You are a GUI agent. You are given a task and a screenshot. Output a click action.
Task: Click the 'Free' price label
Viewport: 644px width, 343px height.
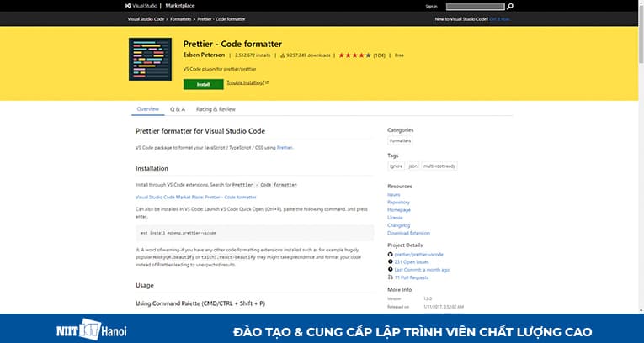pyautogui.click(x=399, y=55)
